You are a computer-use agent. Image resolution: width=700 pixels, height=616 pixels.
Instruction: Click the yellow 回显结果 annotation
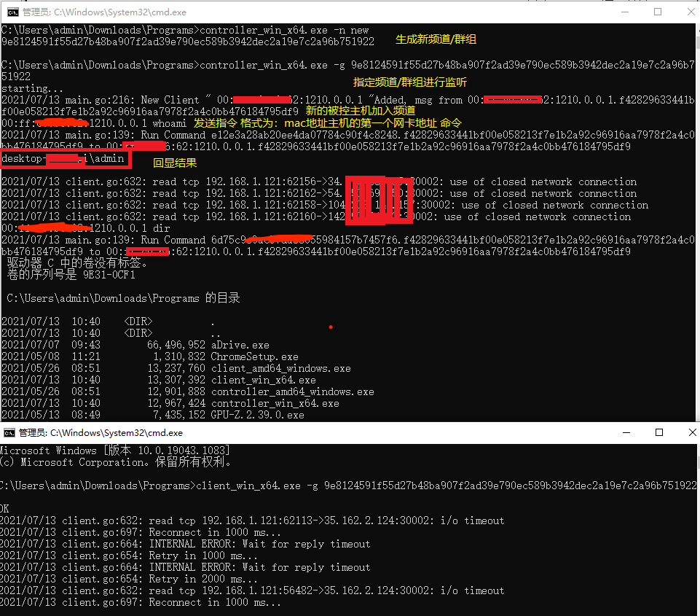pyautogui.click(x=175, y=163)
